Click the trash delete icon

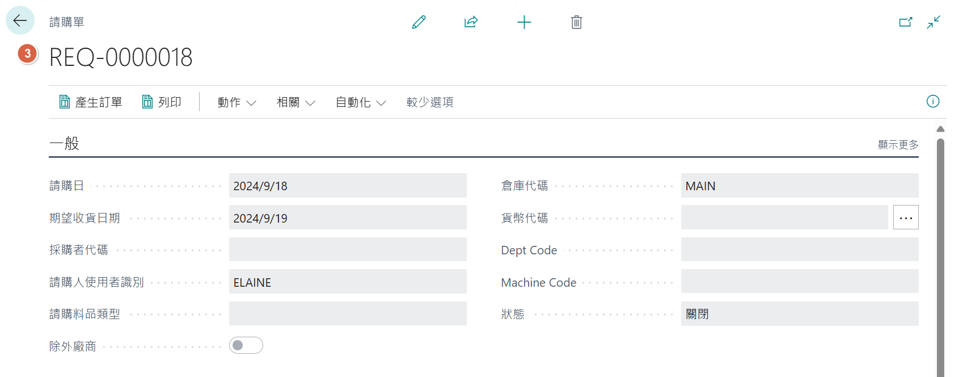click(576, 22)
